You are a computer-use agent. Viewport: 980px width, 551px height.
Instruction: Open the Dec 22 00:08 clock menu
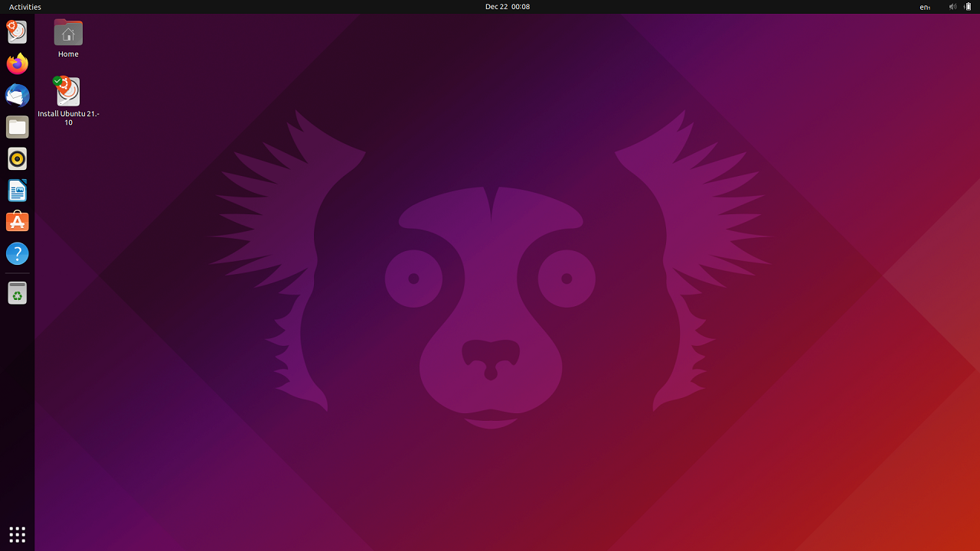coord(508,7)
